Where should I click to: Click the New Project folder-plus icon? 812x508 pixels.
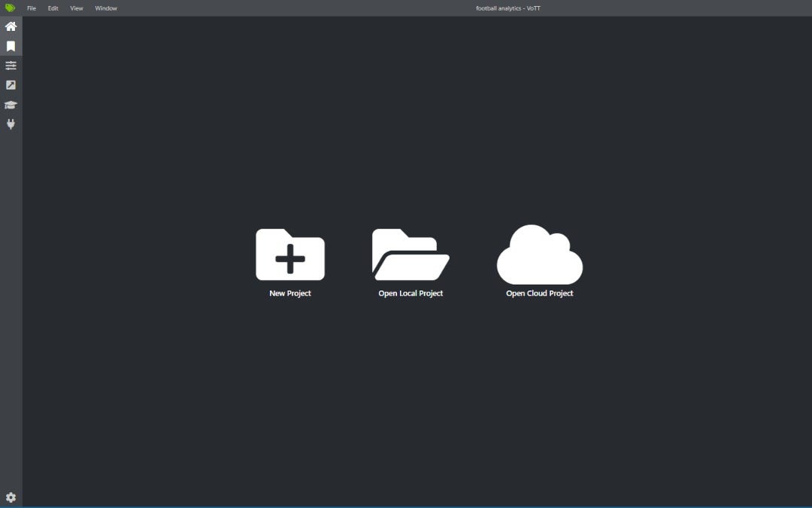tap(290, 254)
